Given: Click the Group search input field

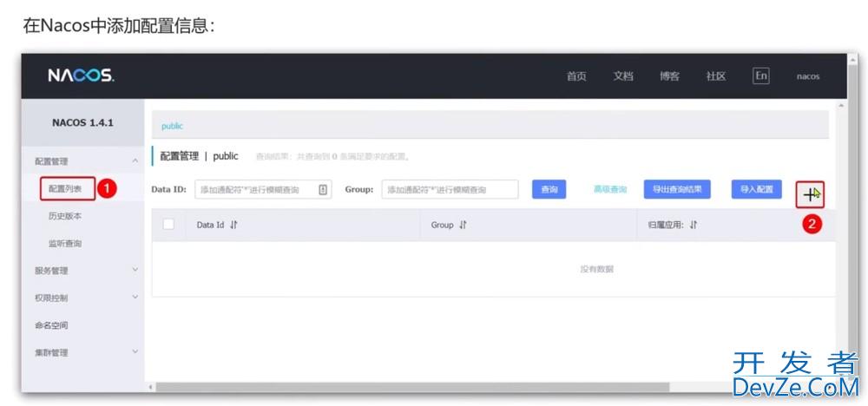Looking at the screenshot, I should [x=450, y=190].
